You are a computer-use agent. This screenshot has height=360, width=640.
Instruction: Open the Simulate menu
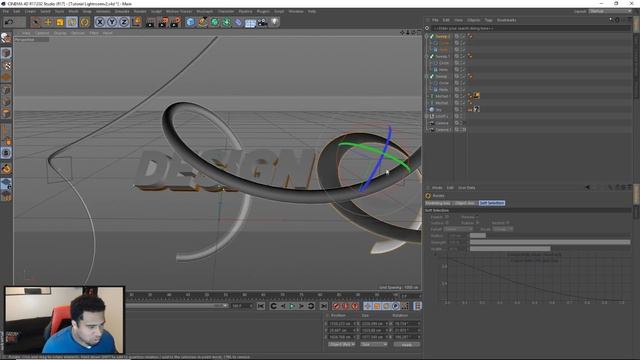coord(122,11)
